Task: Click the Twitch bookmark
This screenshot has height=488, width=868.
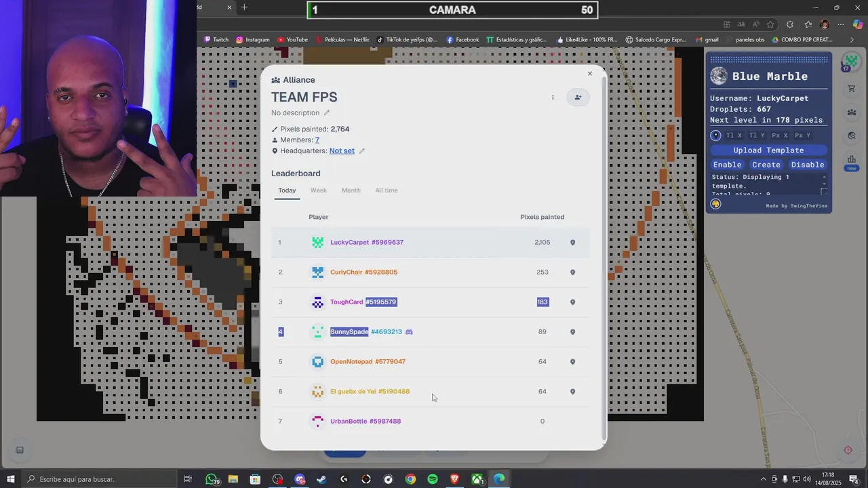Action: [216, 40]
